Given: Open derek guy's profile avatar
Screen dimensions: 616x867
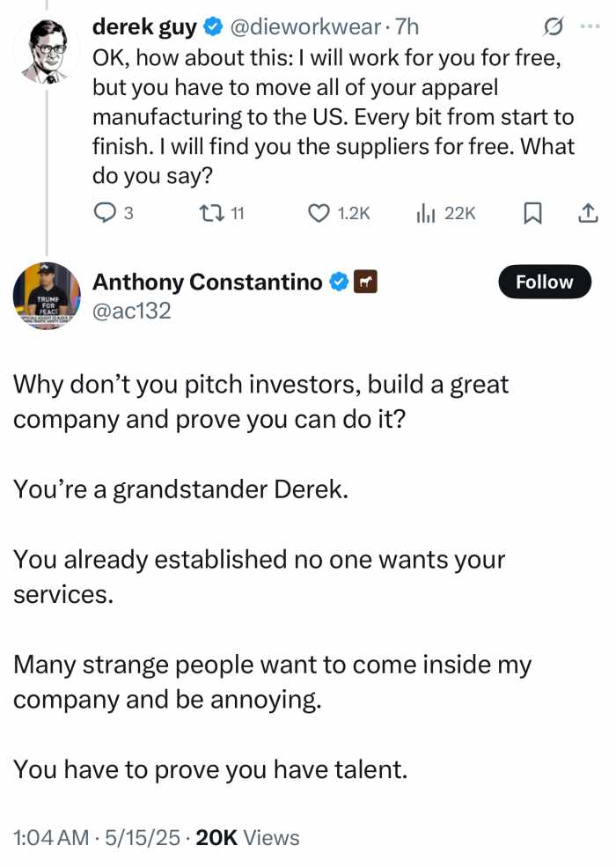Looking at the screenshot, I should 47,48.
